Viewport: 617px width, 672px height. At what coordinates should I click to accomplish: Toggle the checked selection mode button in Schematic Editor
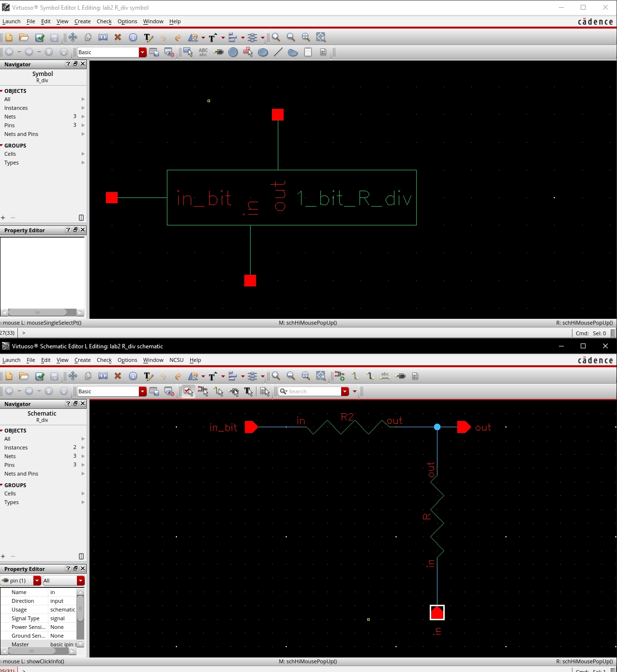coord(188,391)
